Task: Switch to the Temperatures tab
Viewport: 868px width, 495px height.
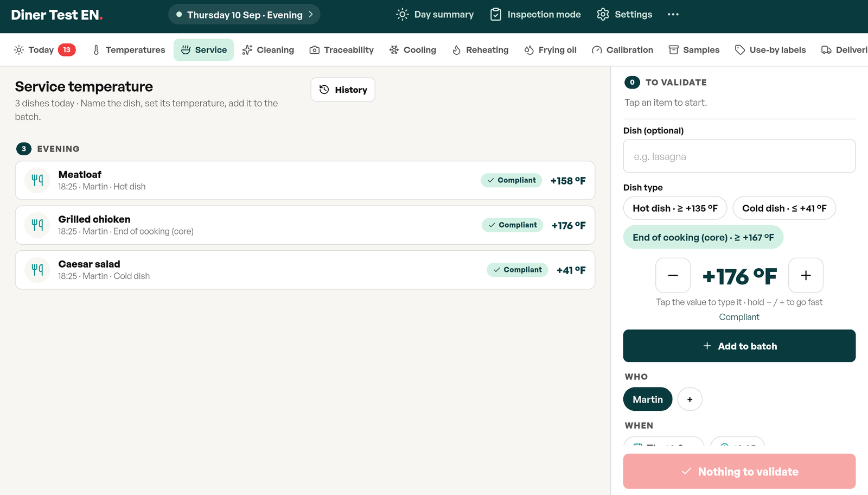Action: [129, 50]
